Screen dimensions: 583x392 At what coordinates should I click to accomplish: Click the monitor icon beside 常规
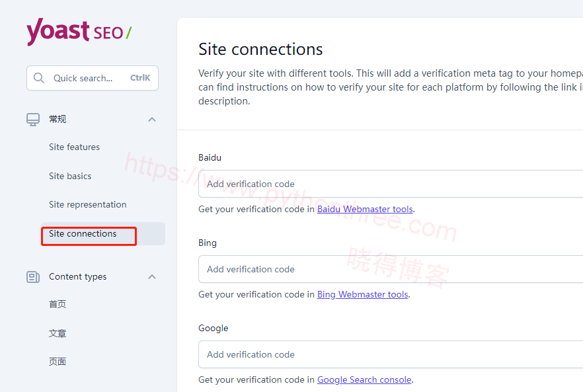(x=33, y=120)
